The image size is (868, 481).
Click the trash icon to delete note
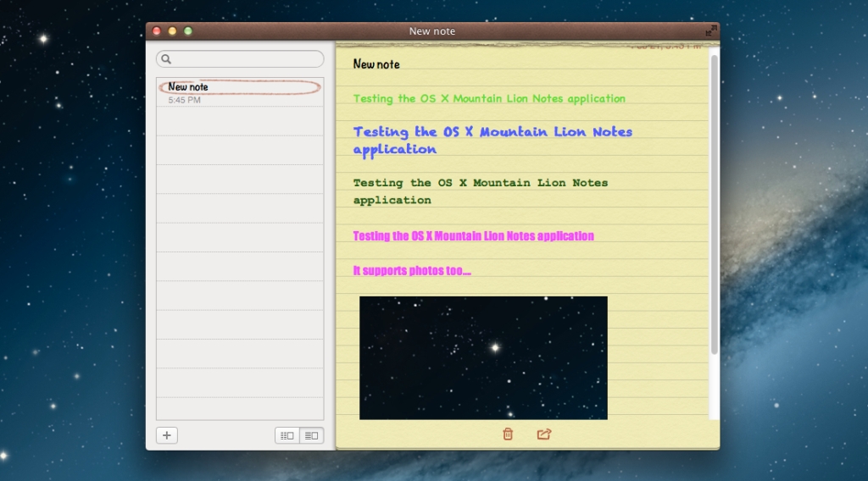pos(508,434)
